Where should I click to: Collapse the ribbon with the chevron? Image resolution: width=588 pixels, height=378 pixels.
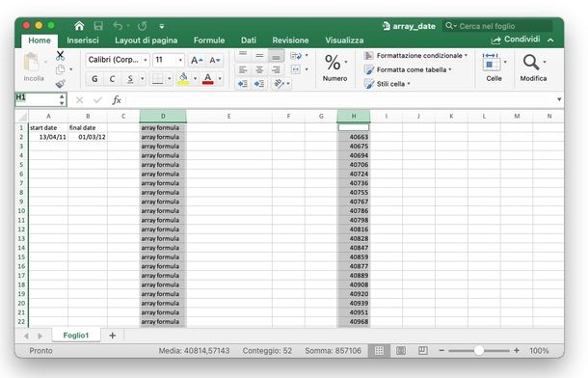point(550,40)
